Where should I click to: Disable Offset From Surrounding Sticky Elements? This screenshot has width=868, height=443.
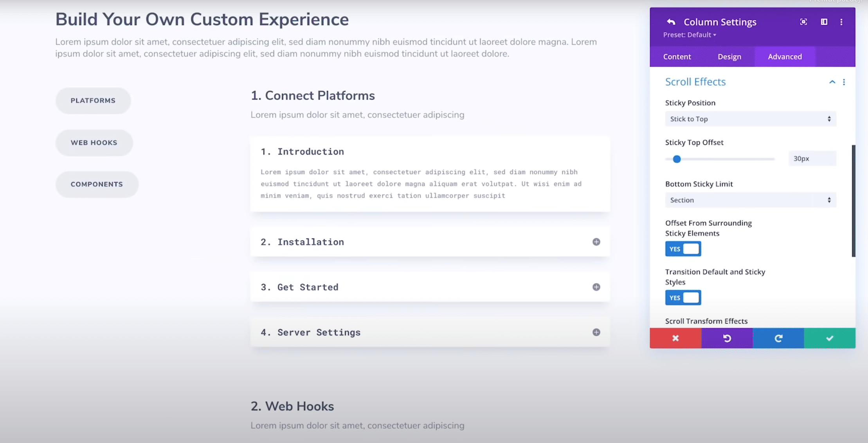click(683, 249)
